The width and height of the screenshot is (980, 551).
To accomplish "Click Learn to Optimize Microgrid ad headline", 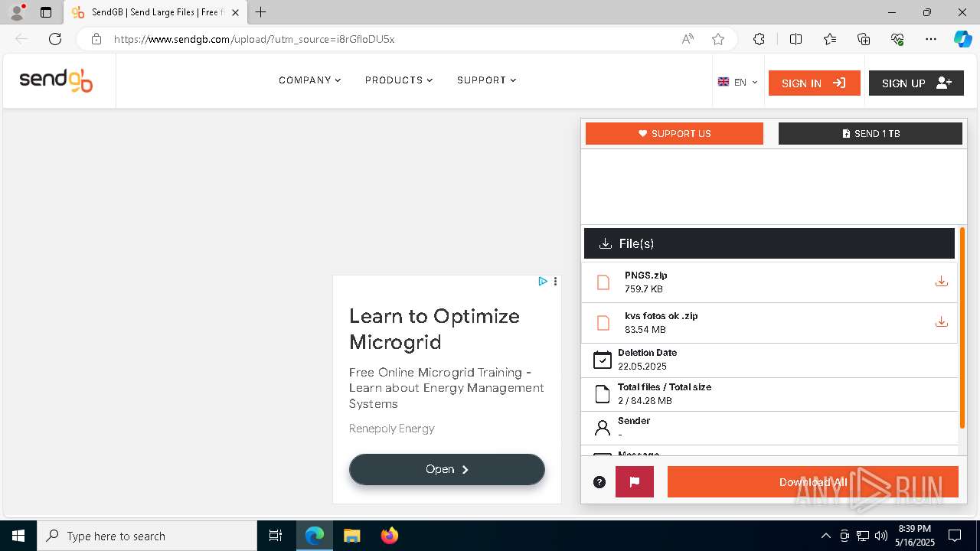I will click(x=434, y=329).
